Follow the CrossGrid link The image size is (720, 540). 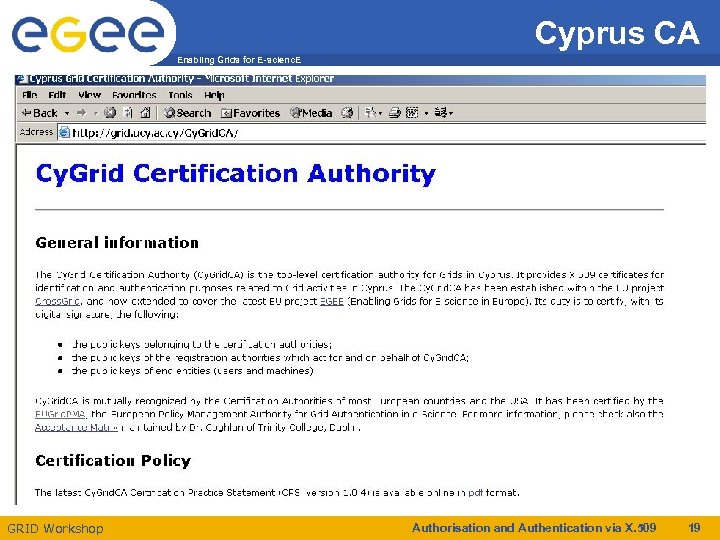[x=58, y=302]
